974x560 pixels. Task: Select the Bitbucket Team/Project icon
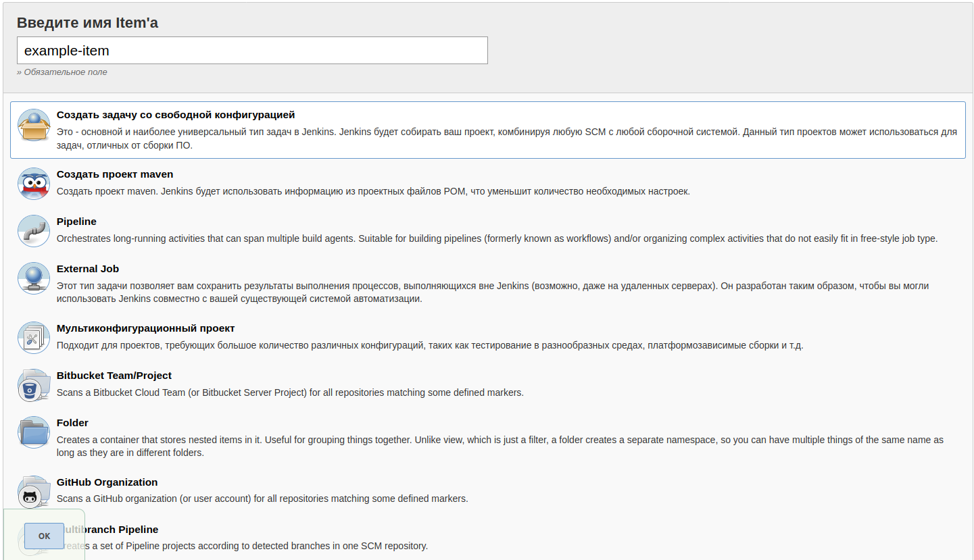pos(34,385)
